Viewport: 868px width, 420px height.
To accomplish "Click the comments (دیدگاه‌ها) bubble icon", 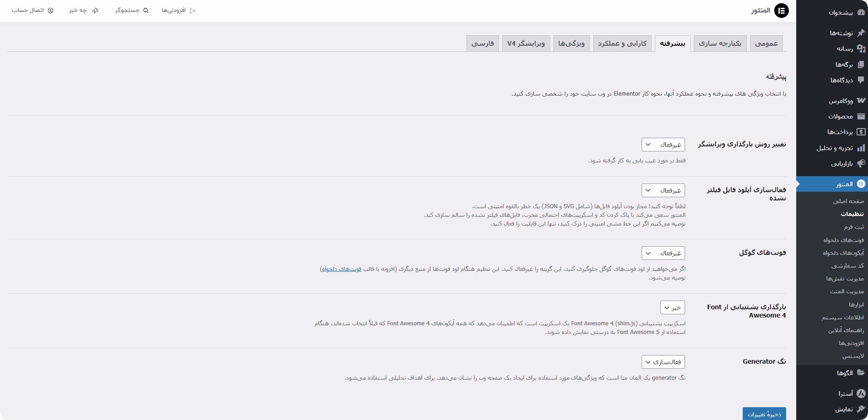I will point(861,80).
